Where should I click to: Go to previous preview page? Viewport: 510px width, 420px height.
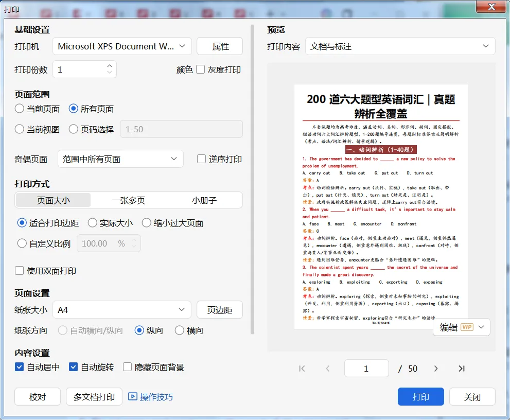click(328, 369)
